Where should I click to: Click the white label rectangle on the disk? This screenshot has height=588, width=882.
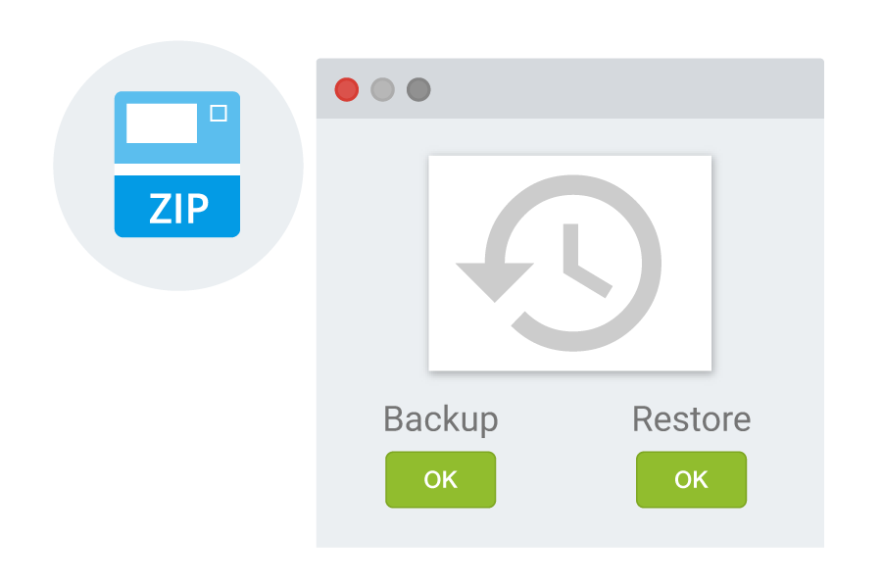pyautogui.click(x=162, y=123)
